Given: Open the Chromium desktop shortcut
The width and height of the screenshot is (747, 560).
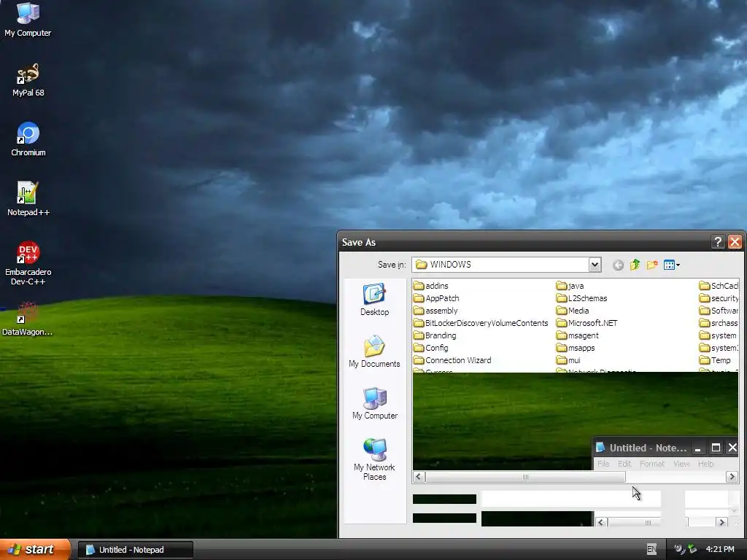Looking at the screenshot, I should (28, 139).
